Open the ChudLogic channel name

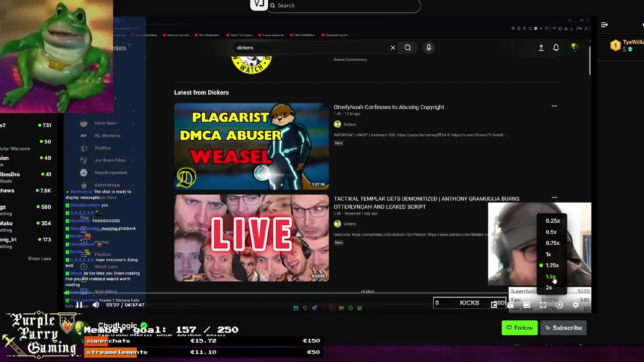coord(119,325)
